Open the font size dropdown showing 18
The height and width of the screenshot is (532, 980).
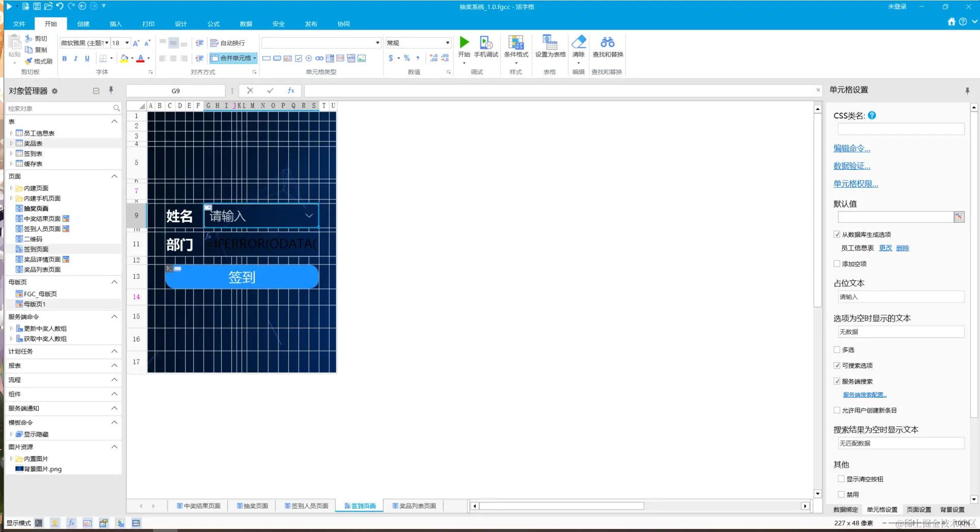[x=127, y=43]
